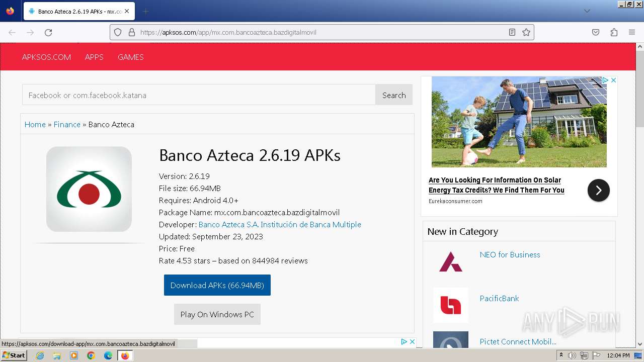Open Firefox application hamburger menu
The width and height of the screenshot is (644, 362).
pyautogui.click(x=632, y=32)
